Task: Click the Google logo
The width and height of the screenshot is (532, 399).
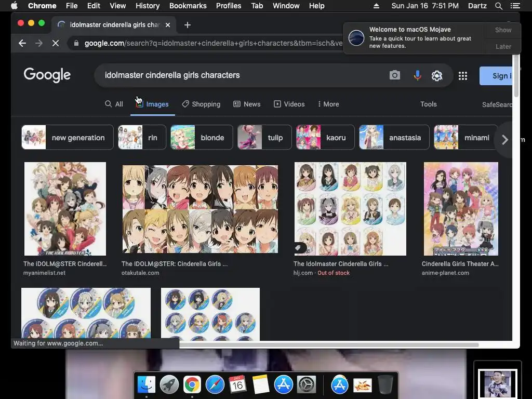Action: click(47, 75)
